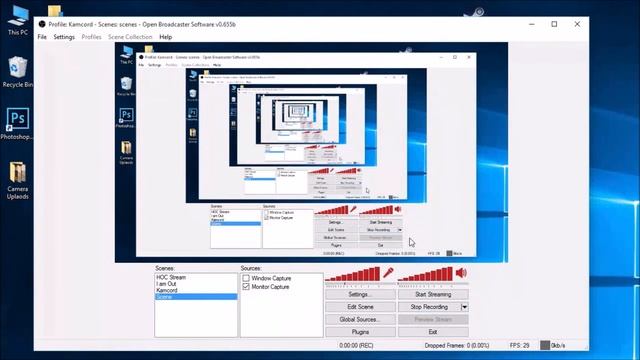The width and height of the screenshot is (640, 360).
Task: Select the Window Capture source label
Action: (271, 278)
